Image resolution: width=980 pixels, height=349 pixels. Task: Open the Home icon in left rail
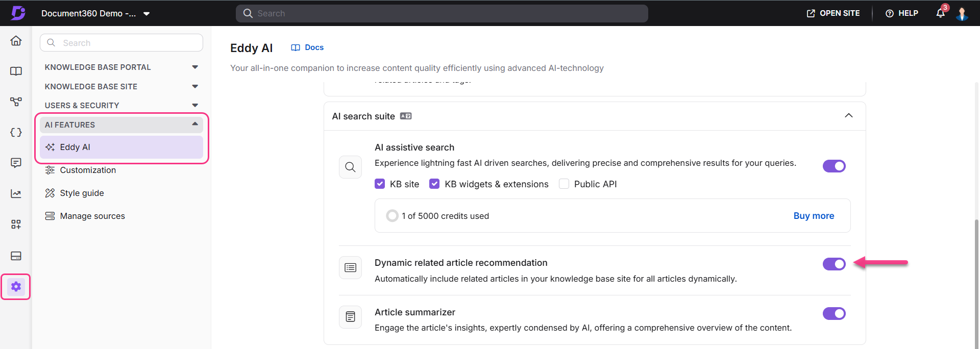(16, 41)
